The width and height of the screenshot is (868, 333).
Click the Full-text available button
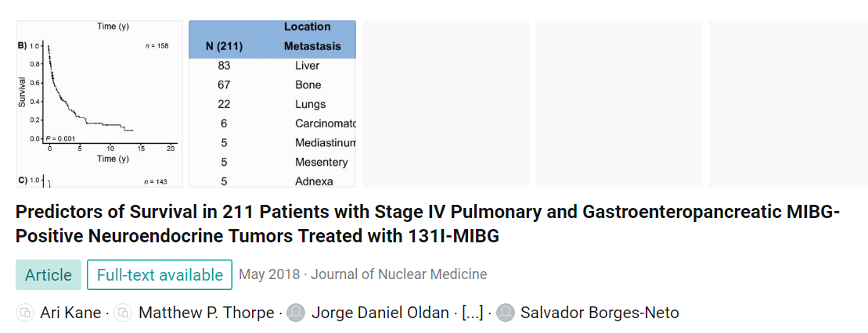point(160,275)
